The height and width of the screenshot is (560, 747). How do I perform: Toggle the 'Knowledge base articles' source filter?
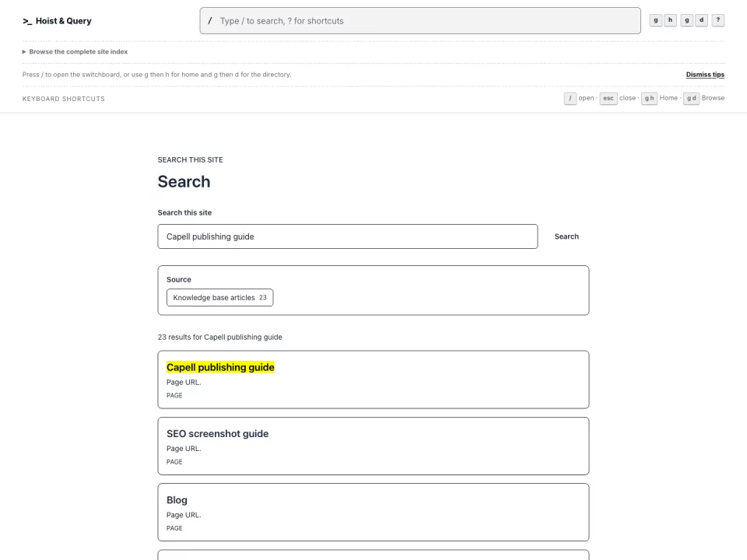pos(219,298)
